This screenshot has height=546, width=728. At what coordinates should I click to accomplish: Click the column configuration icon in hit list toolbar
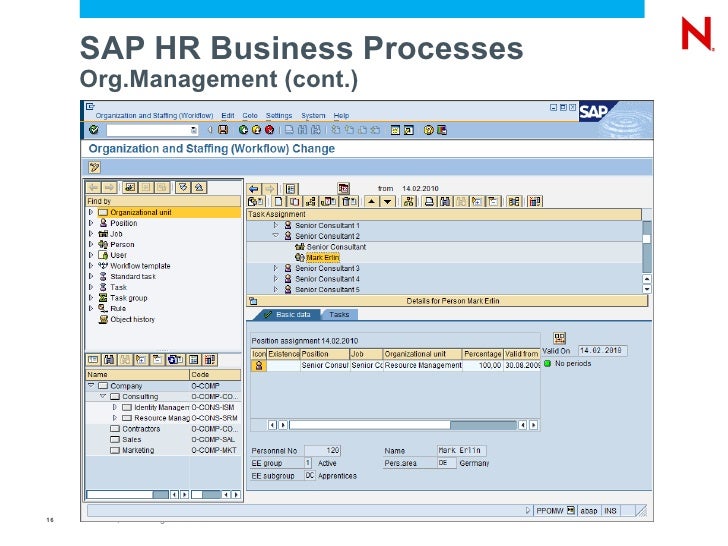click(210, 360)
